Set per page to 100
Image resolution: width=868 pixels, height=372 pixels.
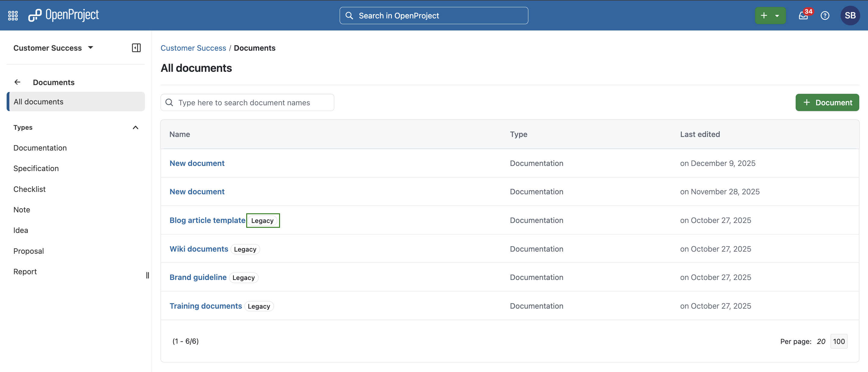[838, 341]
